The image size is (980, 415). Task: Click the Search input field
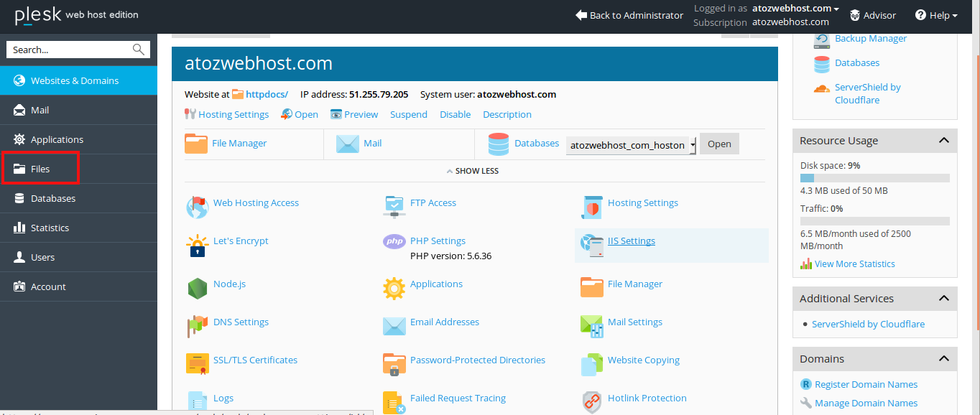point(70,50)
